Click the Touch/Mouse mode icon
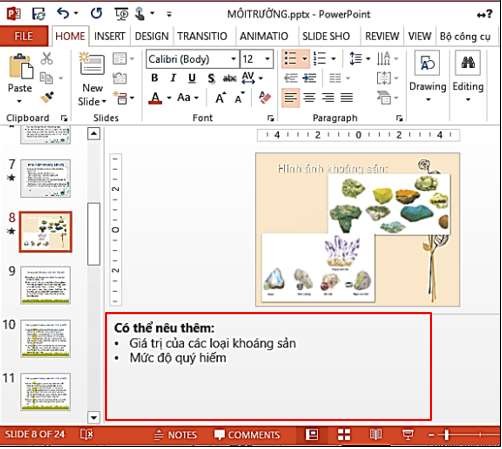 click(x=140, y=14)
